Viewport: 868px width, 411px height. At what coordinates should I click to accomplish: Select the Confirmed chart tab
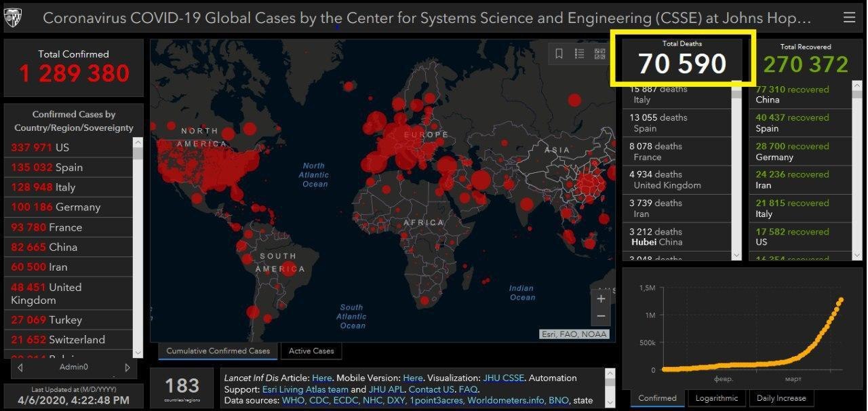point(657,398)
